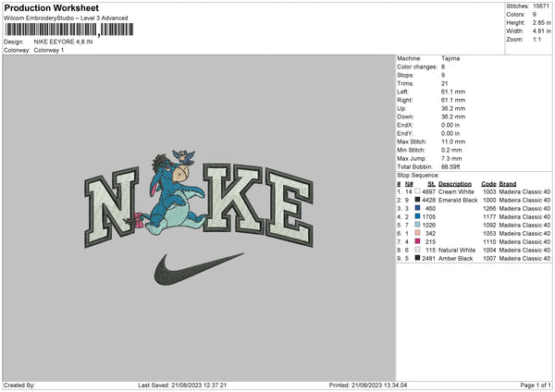Image resolution: width=555 pixels, height=392 pixels.
Task: Click the 'Wilcom EmbroideryStudio – Level 3 Advanced' text
Action: point(66,18)
